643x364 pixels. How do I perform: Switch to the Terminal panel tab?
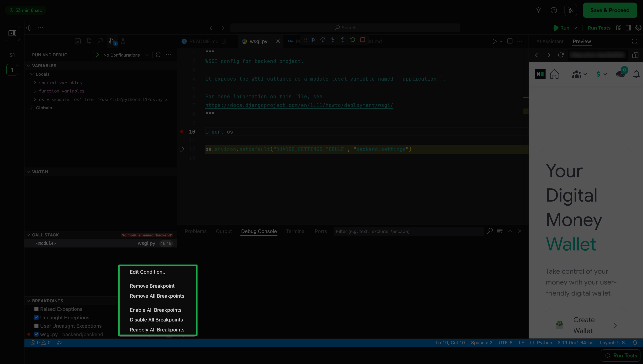tap(296, 231)
